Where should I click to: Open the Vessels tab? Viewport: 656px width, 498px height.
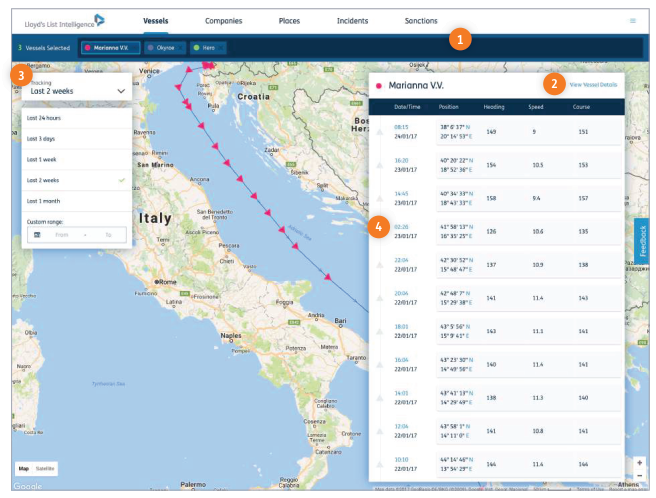point(156,21)
